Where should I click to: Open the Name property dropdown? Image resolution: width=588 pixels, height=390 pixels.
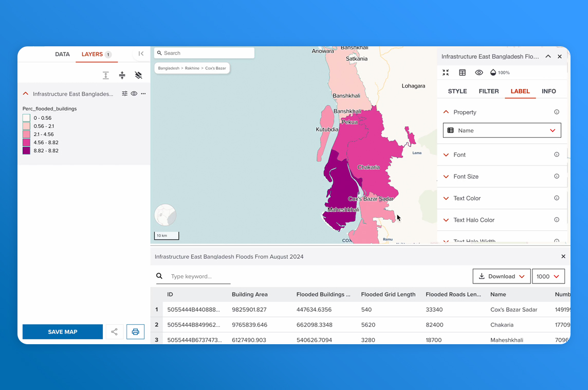(502, 130)
